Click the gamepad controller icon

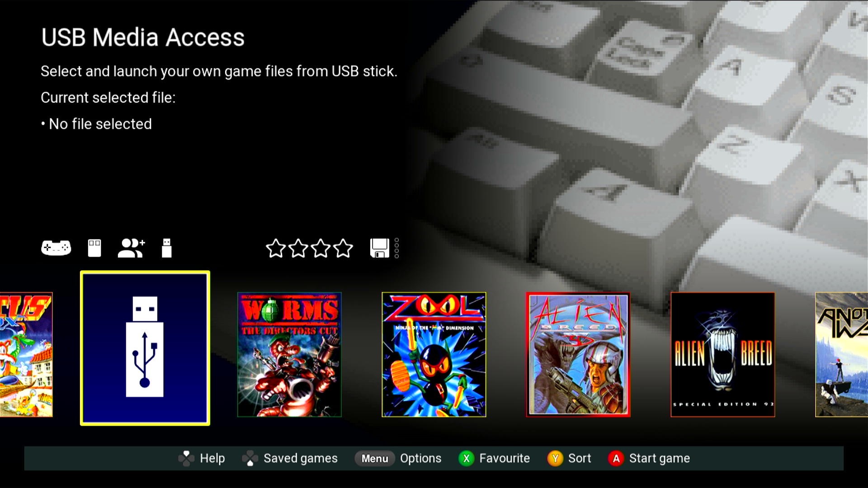56,248
